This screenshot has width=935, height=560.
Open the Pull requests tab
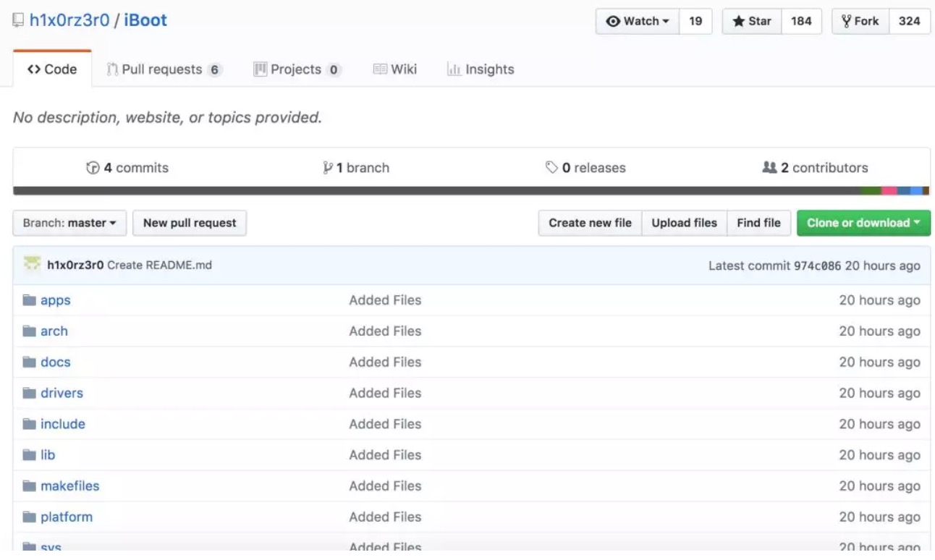tap(164, 69)
